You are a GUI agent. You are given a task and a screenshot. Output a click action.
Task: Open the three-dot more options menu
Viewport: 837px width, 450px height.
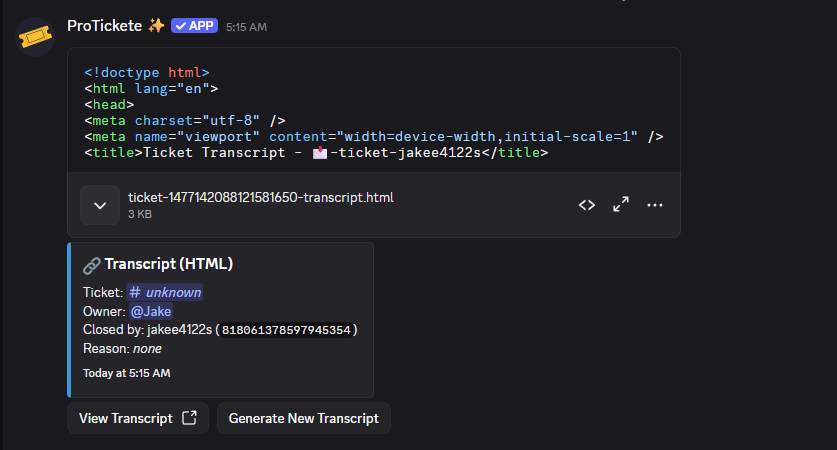coord(655,205)
